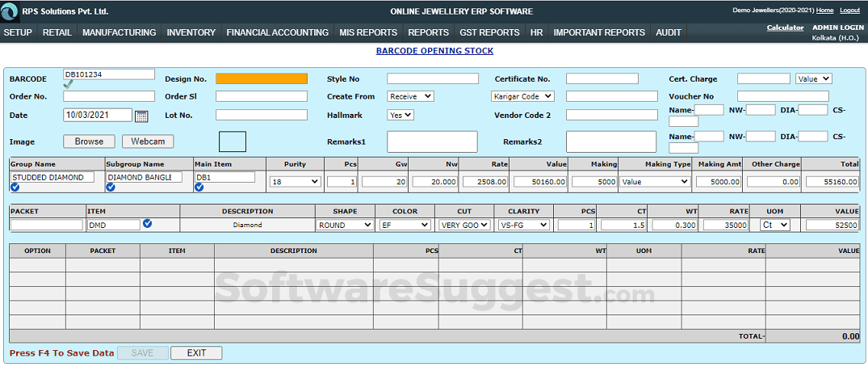Open the Create From dropdown

pyautogui.click(x=410, y=96)
